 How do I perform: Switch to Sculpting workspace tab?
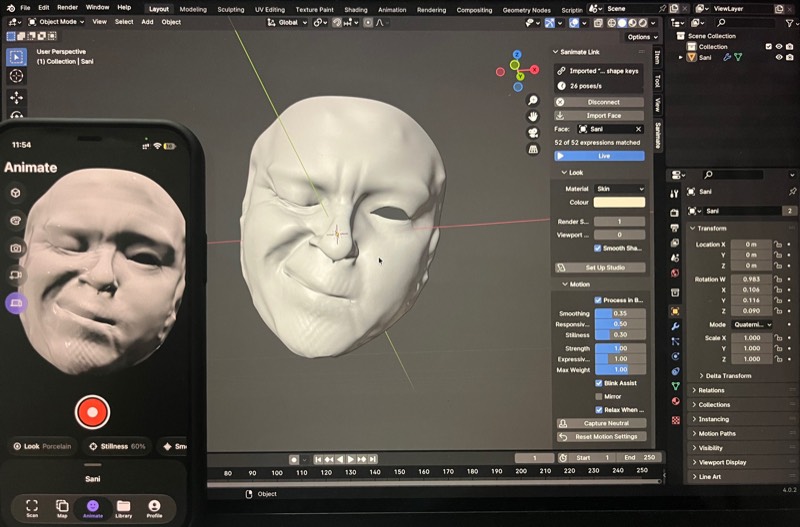point(231,9)
